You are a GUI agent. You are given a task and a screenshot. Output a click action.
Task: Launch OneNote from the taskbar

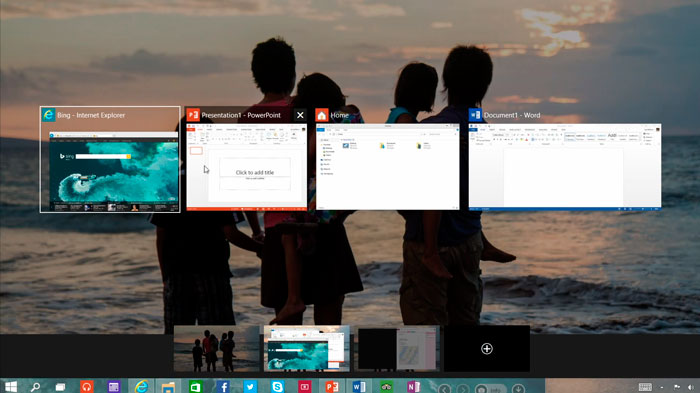[x=413, y=387]
